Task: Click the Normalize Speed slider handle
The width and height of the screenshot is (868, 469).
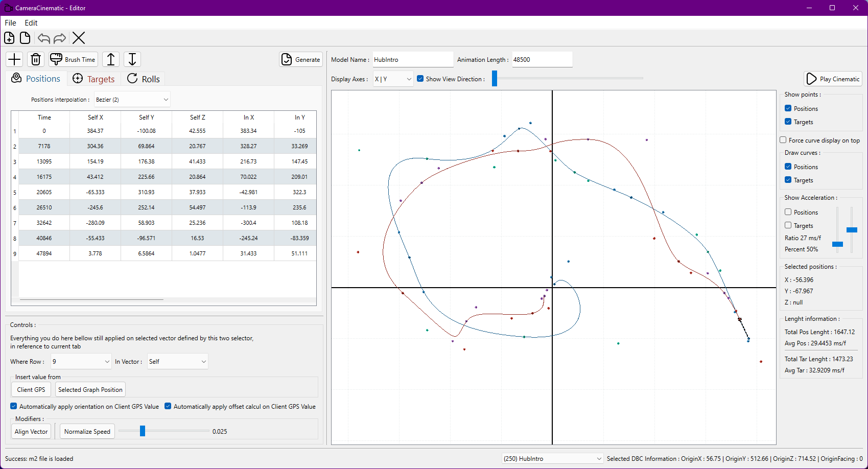Action: [x=143, y=431]
